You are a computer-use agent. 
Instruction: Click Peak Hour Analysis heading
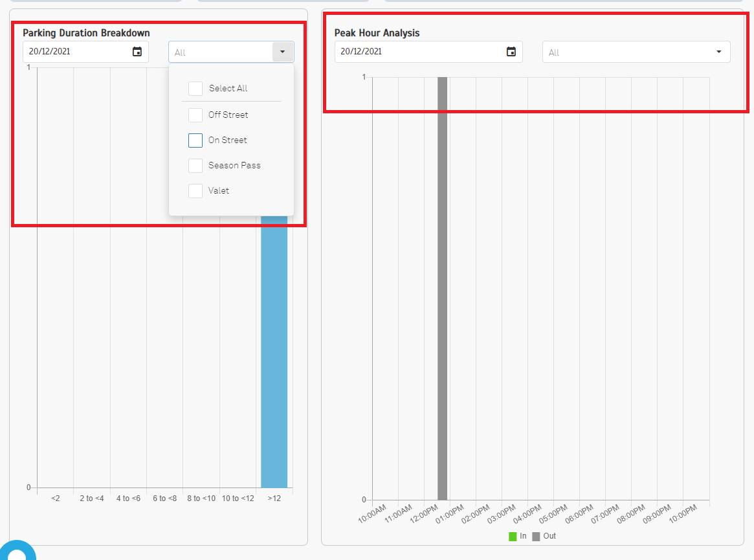tap(377, 33)
